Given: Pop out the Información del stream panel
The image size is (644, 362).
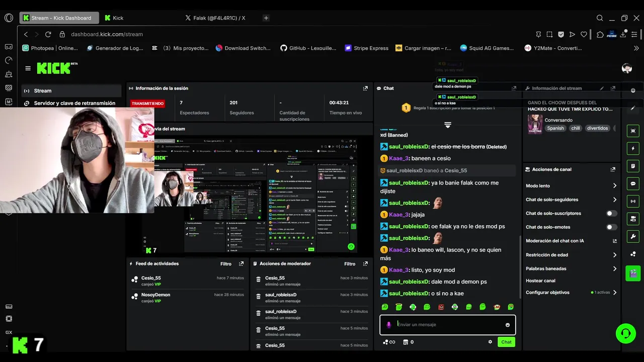Looking at the screenshot, I should (613, 88).
